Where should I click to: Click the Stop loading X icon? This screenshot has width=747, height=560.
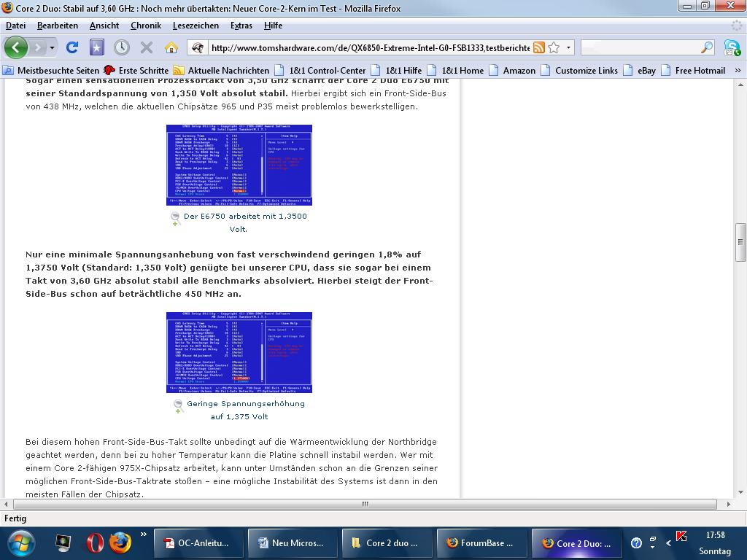pos(147,47)
